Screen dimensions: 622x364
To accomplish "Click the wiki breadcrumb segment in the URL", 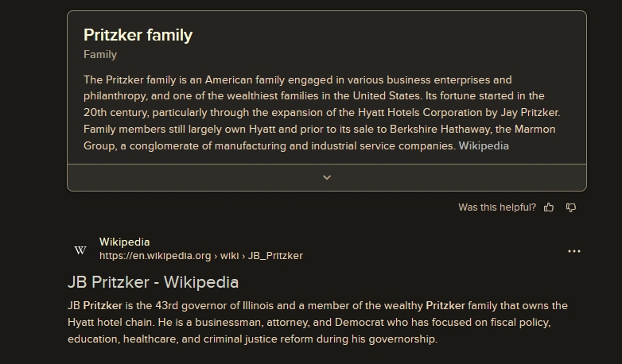I will pos(229,256).
